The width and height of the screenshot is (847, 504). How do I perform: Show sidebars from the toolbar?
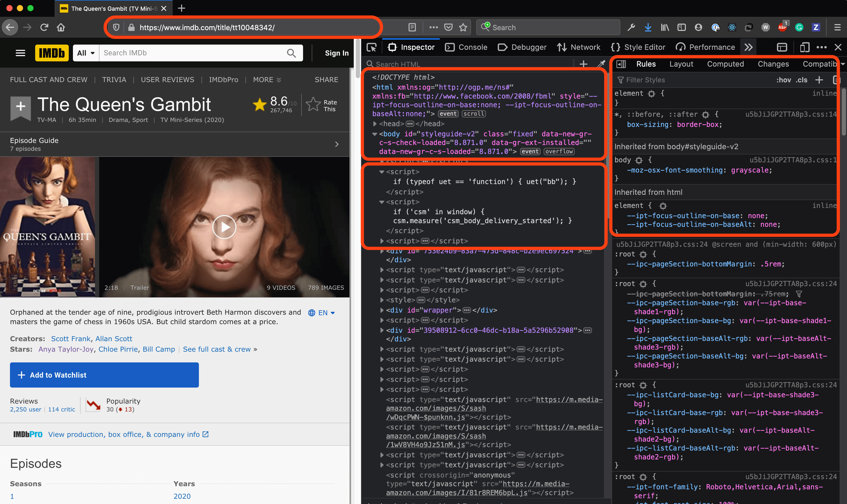point(681,28)
